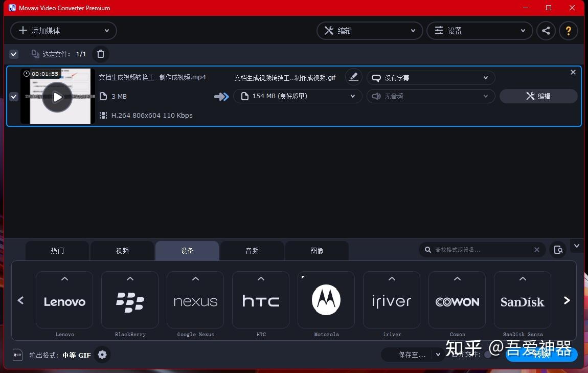Switch to the Video (视频) tab
The width and height of the screenshot is (588, 373).
pos(122,251)
